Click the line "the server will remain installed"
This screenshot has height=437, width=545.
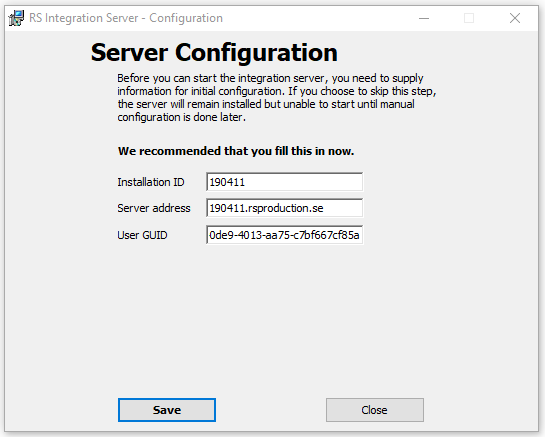(266, 104)
